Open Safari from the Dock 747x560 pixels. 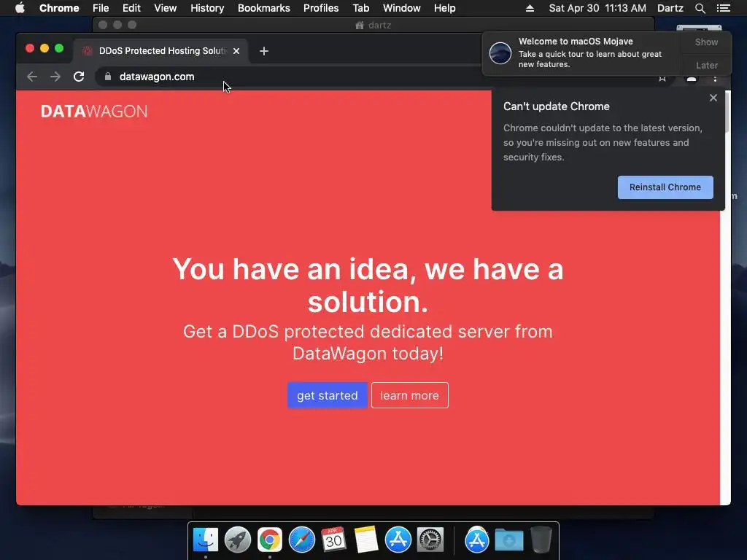click(301, 540)
